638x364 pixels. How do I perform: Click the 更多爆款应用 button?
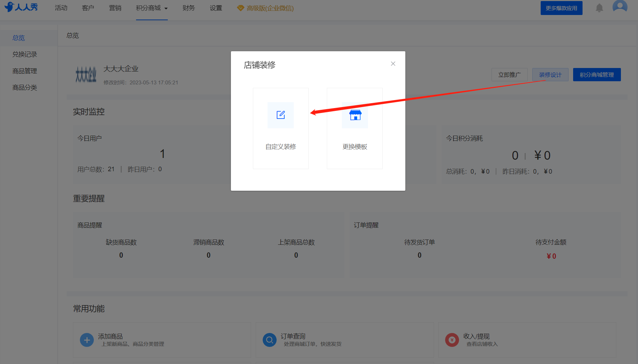pyautogui.click(x=562, y=8)
